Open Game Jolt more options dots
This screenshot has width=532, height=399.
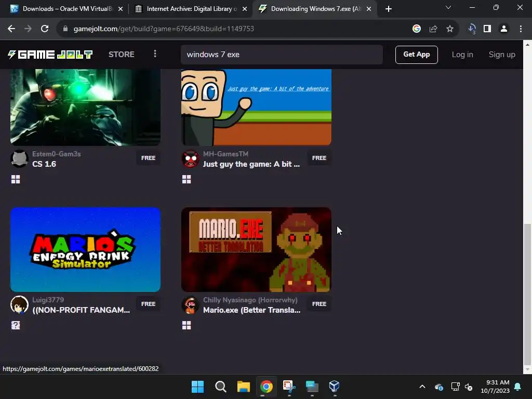coord(155,54)
